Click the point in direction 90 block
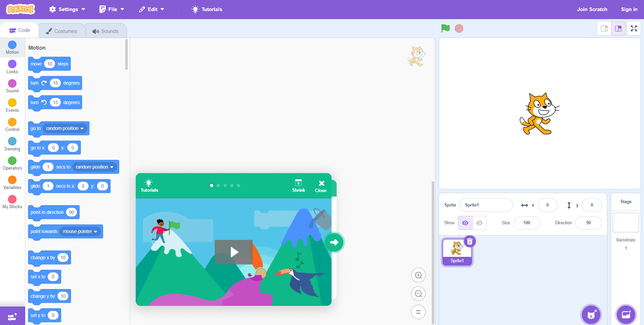This screenshot has height=325, width=644. (54, 213)
